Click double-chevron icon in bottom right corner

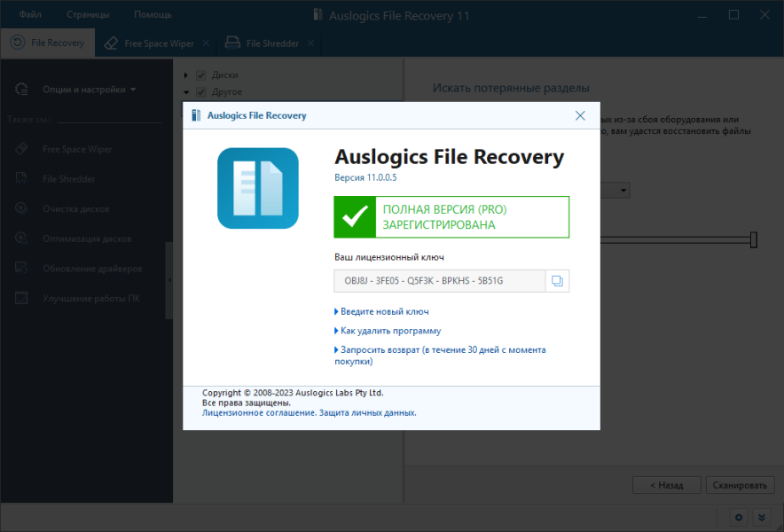[762, 518]
